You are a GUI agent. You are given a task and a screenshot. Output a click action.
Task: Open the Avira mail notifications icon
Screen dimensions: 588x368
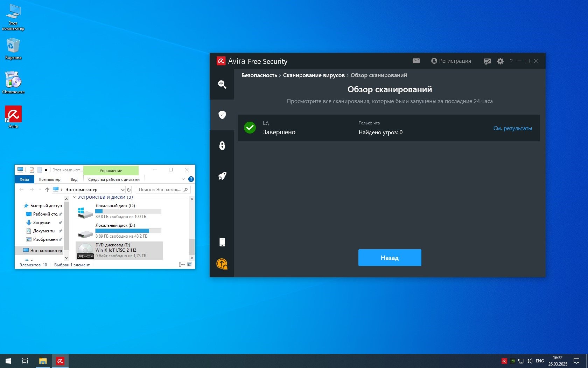pyautogui.click(x=416, y=61)
